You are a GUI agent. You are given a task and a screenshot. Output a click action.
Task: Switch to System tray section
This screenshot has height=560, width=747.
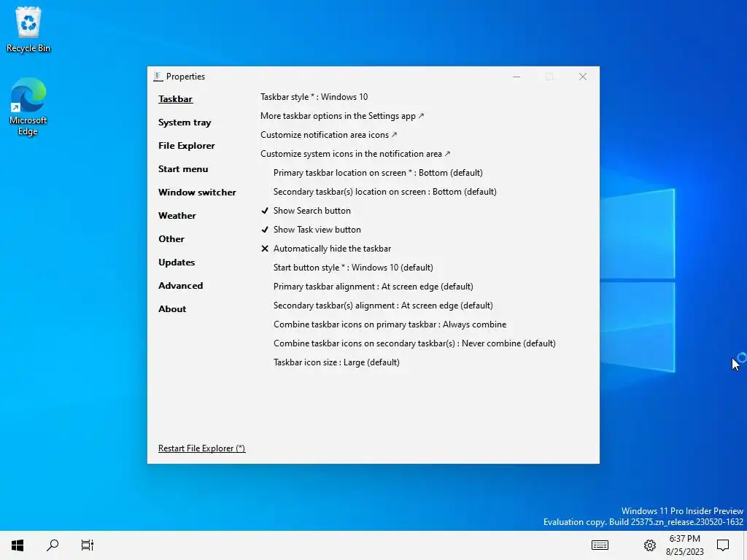click(185, 122)
